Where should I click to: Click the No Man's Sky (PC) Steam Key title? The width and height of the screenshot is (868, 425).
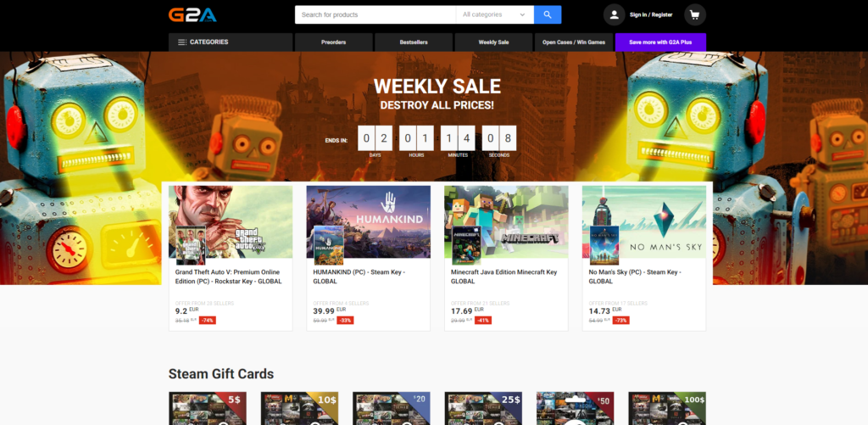pyautogui.click(x=635, y=277)
